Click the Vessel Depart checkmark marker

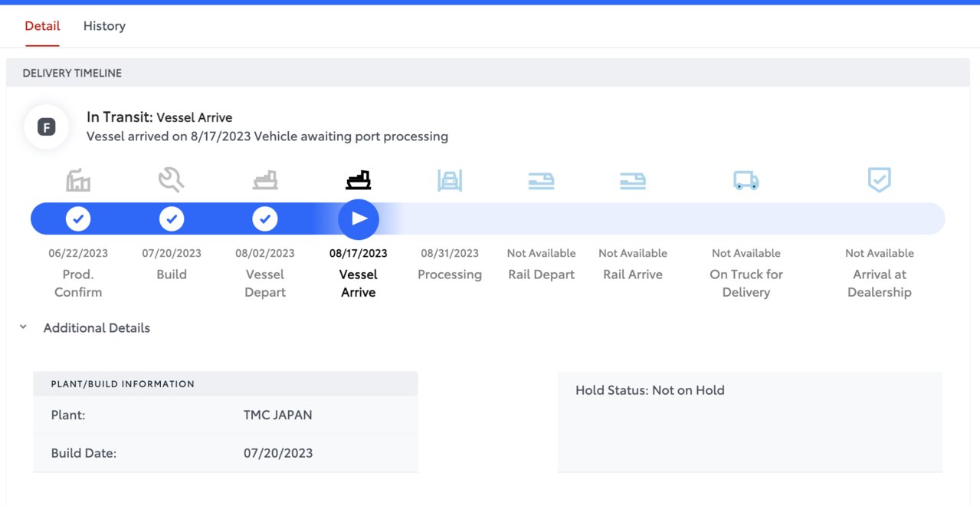coord(265,219)
